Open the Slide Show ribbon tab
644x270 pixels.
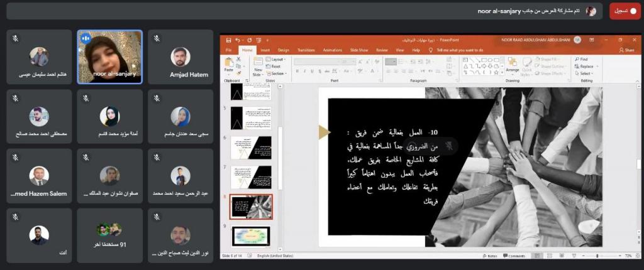coord(358,50)
